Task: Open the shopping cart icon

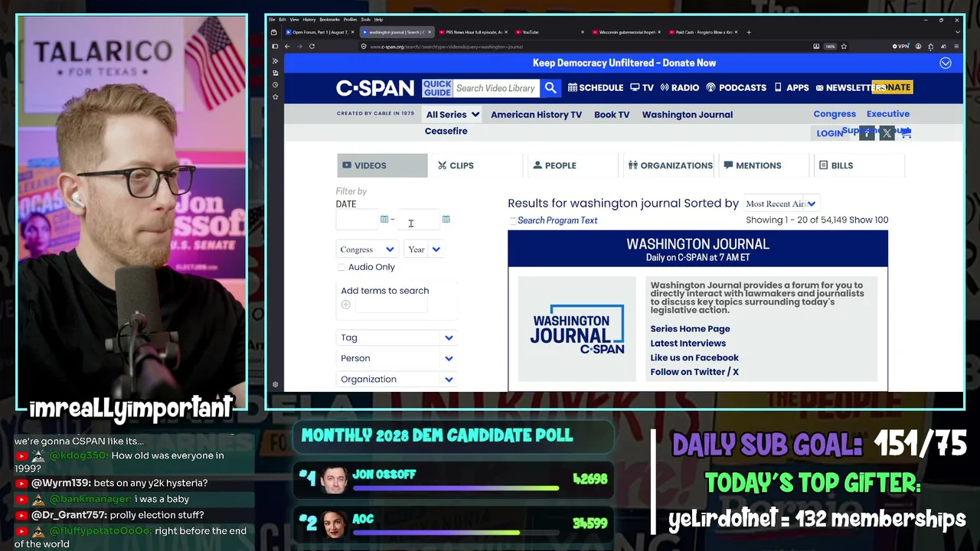Action: (906, 133)
